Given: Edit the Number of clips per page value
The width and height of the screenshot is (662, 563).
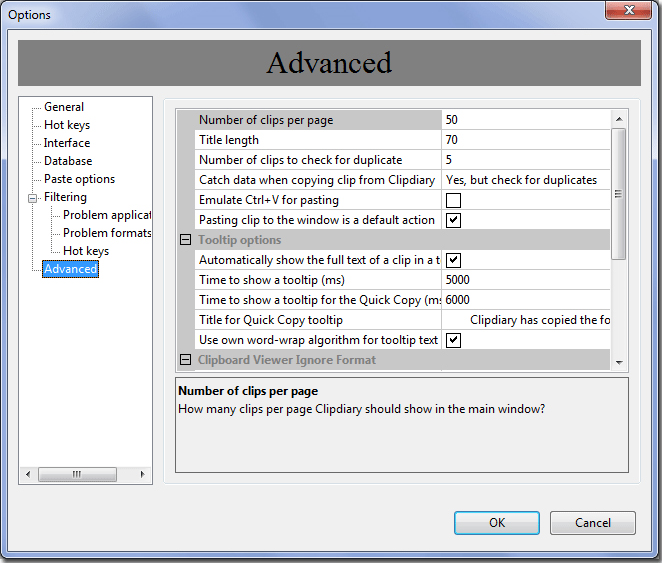Looking at the screenshot, I should coord(525,120).
